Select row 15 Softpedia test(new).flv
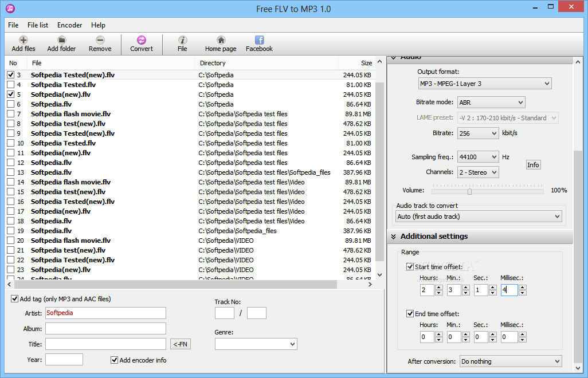 (190, 192)
